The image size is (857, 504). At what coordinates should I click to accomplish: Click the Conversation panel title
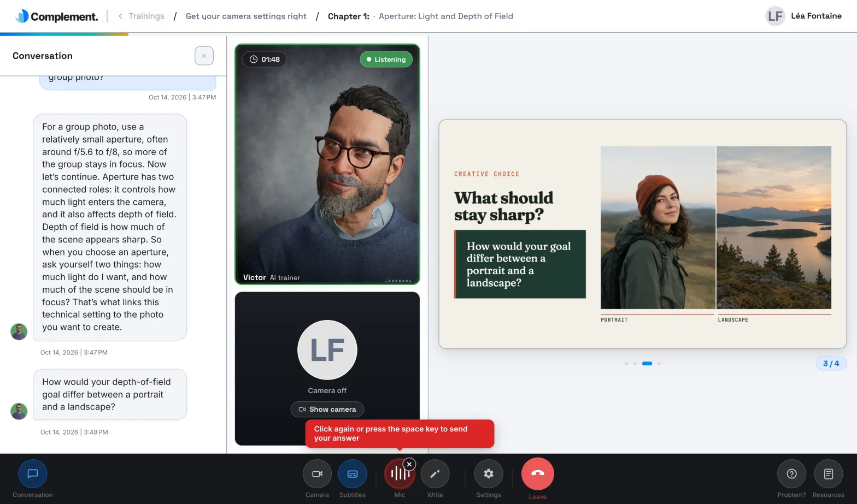[x=43, y=56]
